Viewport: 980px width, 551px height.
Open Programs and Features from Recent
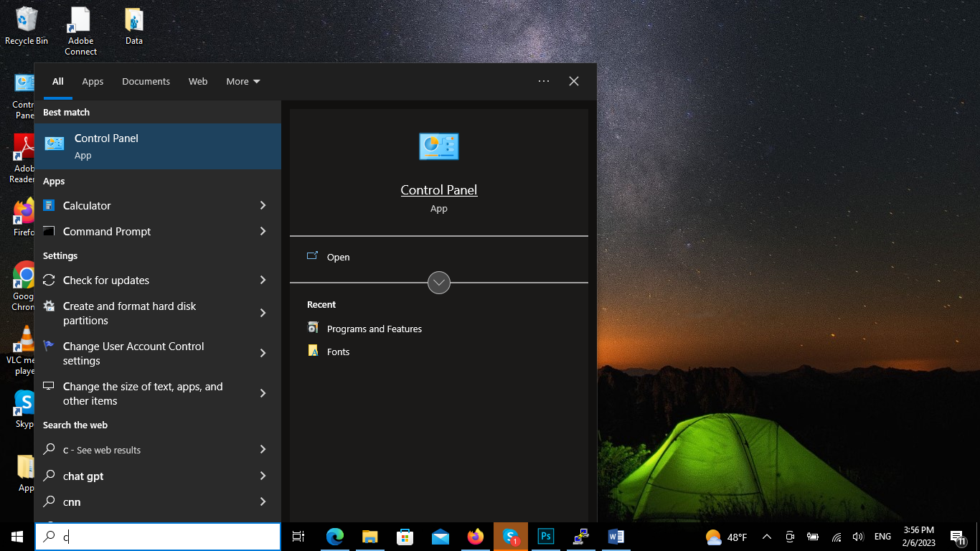374,329
